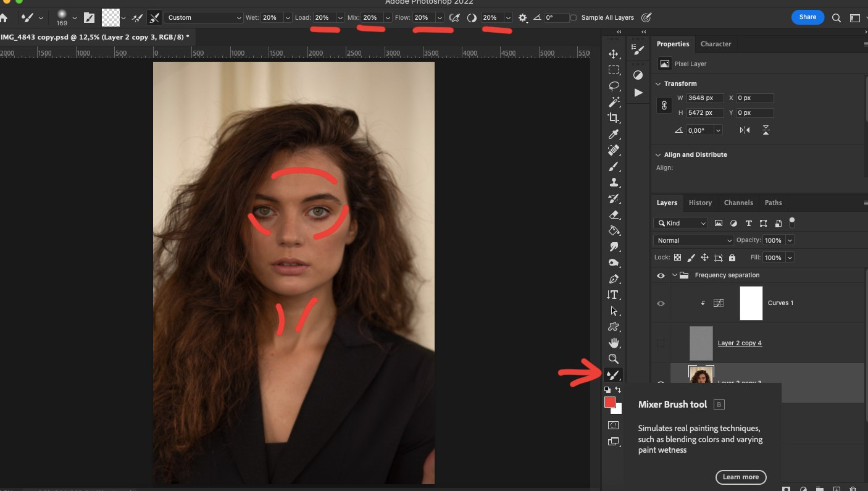Grab the Hand tool
The image size is (868, 491).
coord(614,343)
